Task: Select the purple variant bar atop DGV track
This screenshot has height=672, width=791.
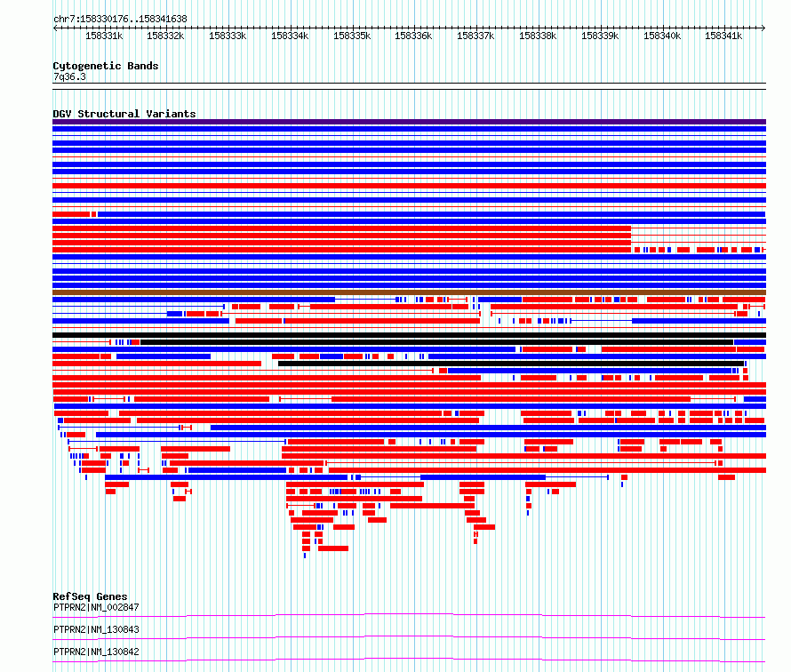Action: tap(409, 122)
